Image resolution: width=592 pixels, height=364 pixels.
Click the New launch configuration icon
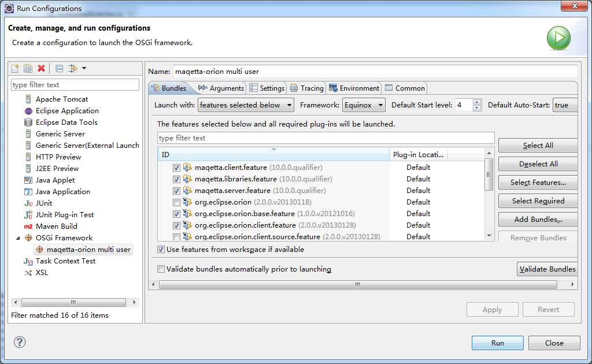pos(15,68)
